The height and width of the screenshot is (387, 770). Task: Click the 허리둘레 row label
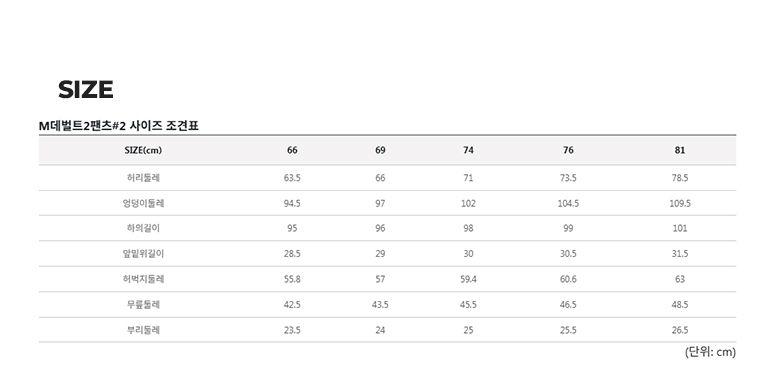[x=143, y=178]
